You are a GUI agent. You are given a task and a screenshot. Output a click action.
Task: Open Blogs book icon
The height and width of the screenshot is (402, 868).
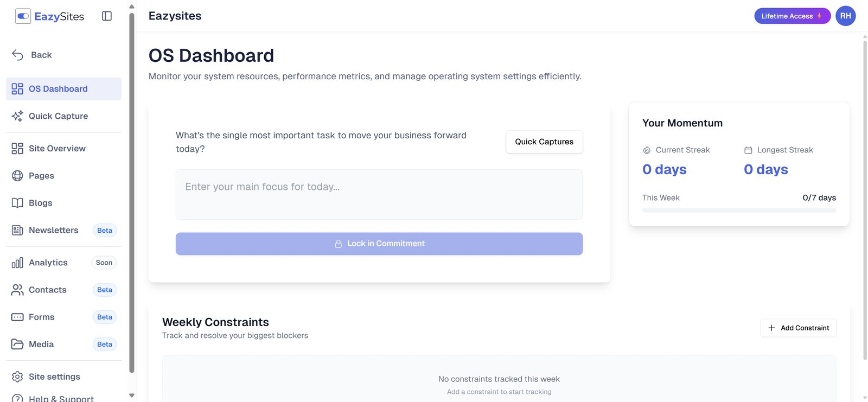17,203
